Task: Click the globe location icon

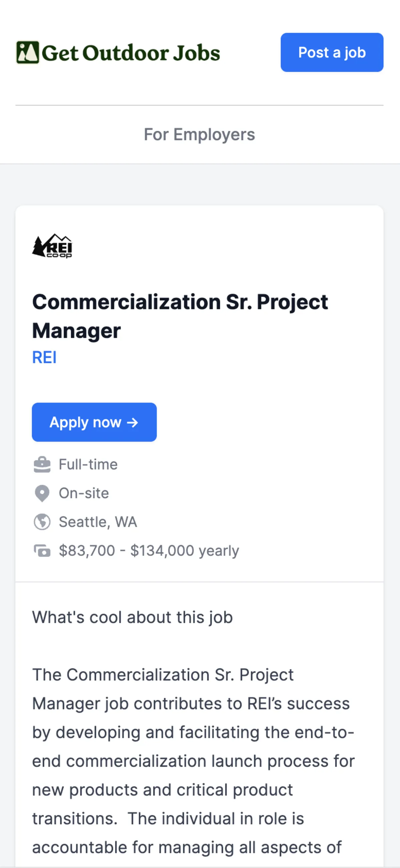Action: coord(42,522)
